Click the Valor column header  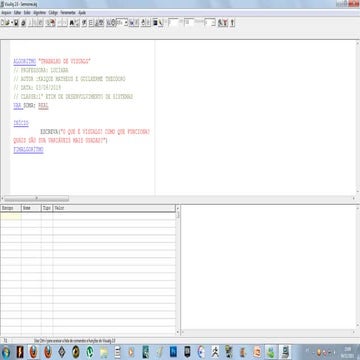(114, 208)
